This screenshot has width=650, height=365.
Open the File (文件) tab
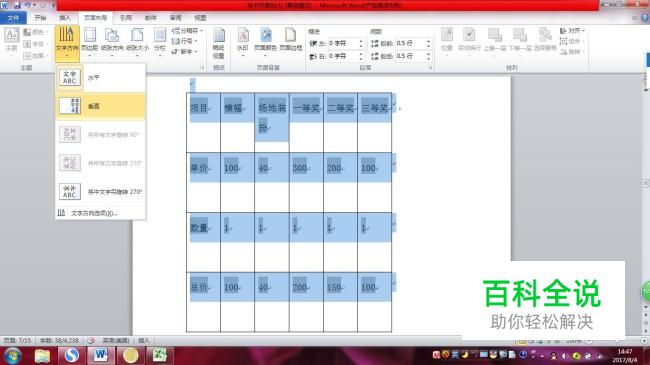pyautogui.click(x=13, y=18)
